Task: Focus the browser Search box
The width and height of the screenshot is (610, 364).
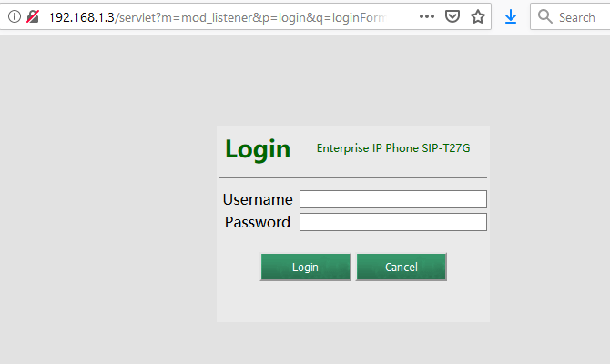Action: 570,16
